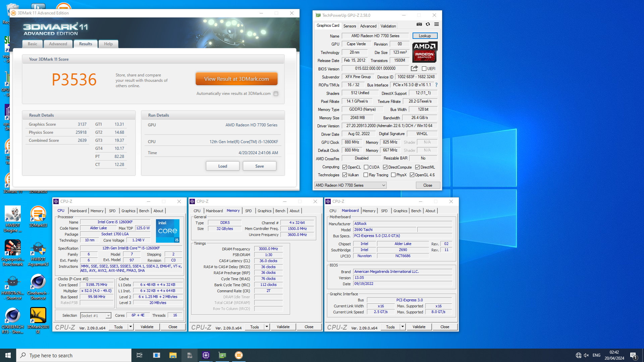This screenshot has height=362, width=644.
Task: Toggle the CUDA checkbox
Action: pos(366,167)
